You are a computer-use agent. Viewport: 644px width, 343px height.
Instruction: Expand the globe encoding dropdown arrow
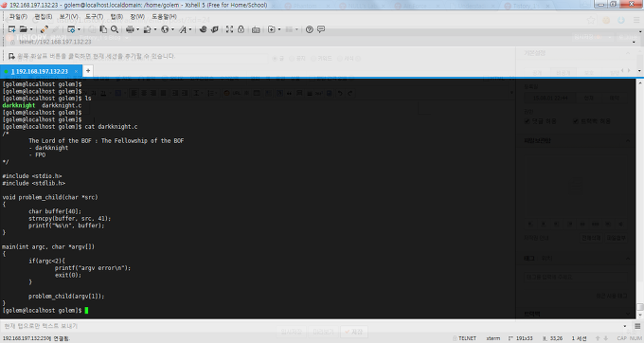(172, 29)
